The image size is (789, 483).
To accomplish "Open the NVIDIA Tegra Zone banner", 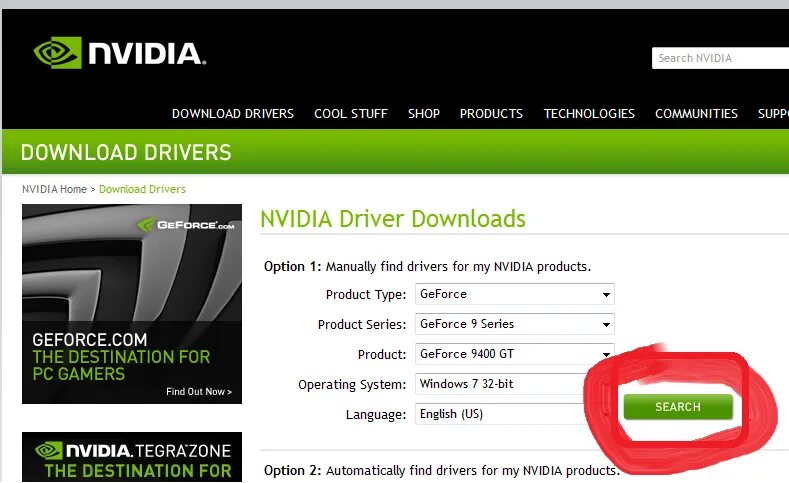I will 132,457.
